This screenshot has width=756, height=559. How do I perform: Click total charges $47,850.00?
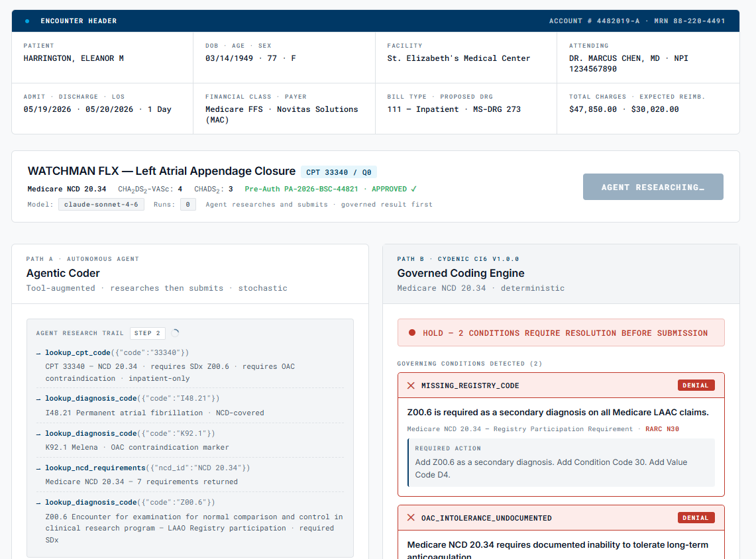point(592,109)
